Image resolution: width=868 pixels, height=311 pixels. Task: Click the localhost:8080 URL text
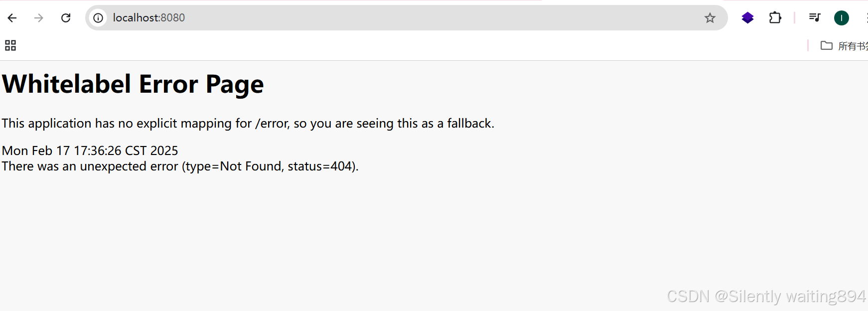148,17
